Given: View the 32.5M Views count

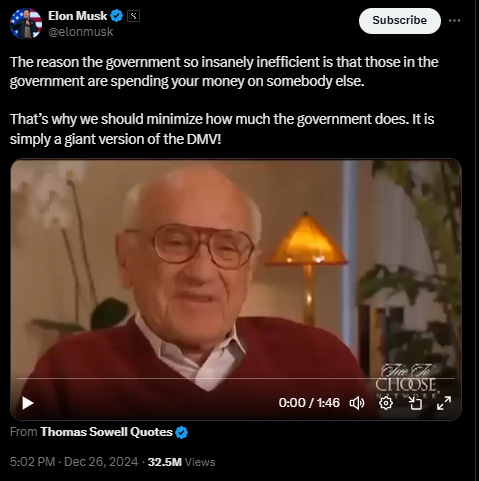Looking at the screenshot, I should [181, 462].
